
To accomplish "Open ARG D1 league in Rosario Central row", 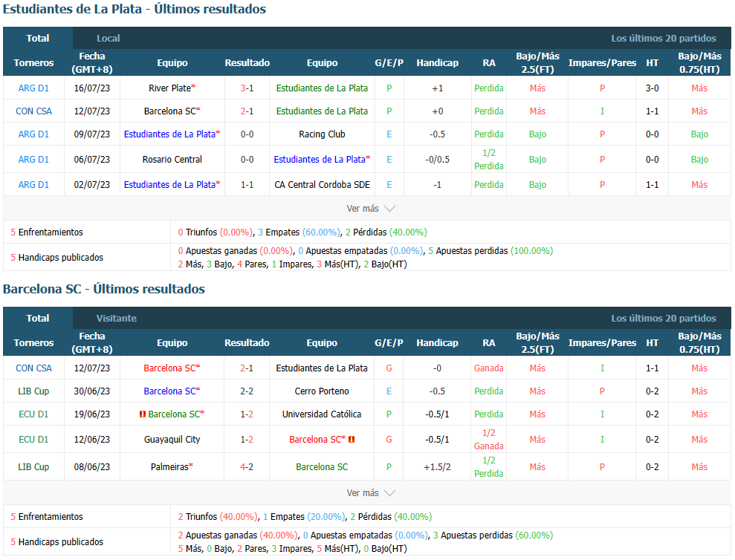I will [33, 160].
